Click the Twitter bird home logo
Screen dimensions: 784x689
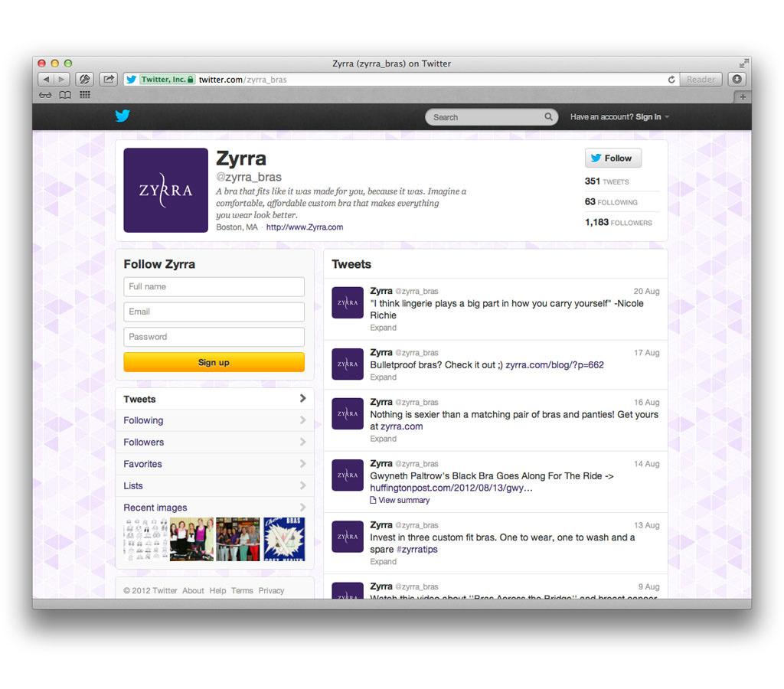pyautogui.click(x=122, y=116)
